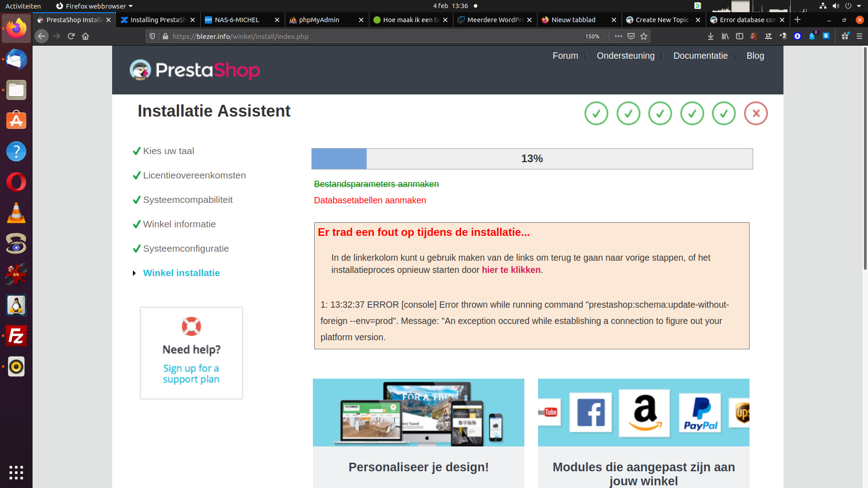Image resolution: width=868 pixels, height=488 pixels.
Task: Go back to Systeemconfiguratie step
Action: 186,249
